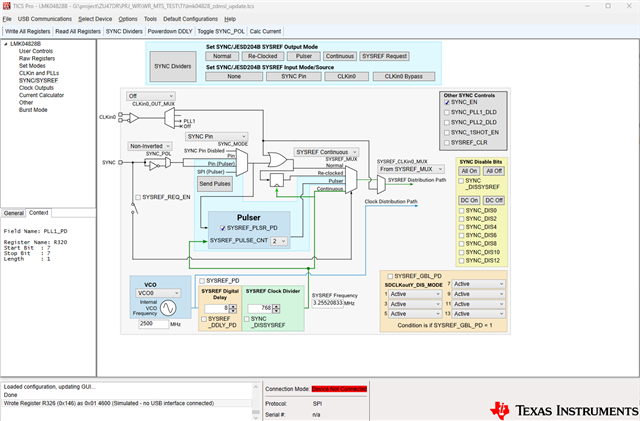640x421 pixels.
Task: Click Read All Registers toolbar button
Action: click(78, 31)
